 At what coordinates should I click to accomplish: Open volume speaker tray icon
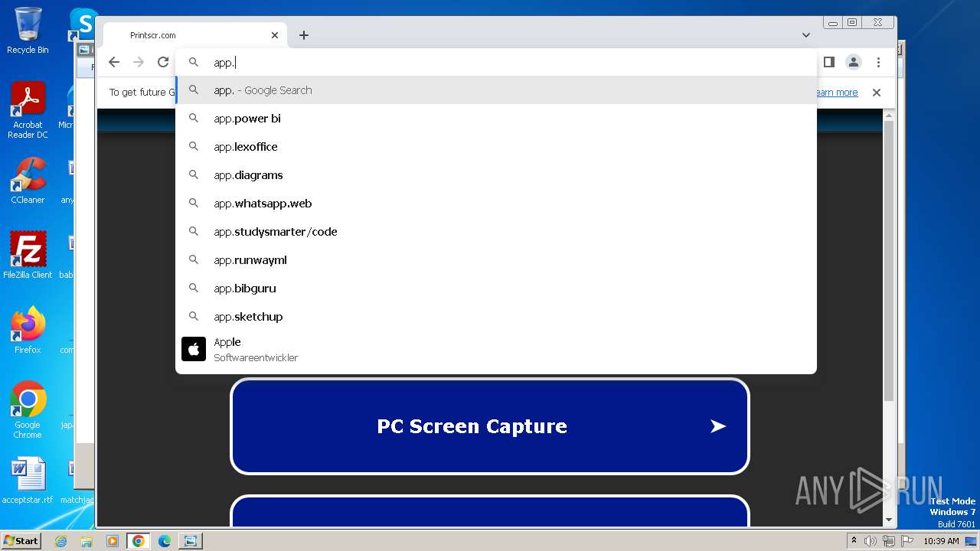(x=871, y=541)
